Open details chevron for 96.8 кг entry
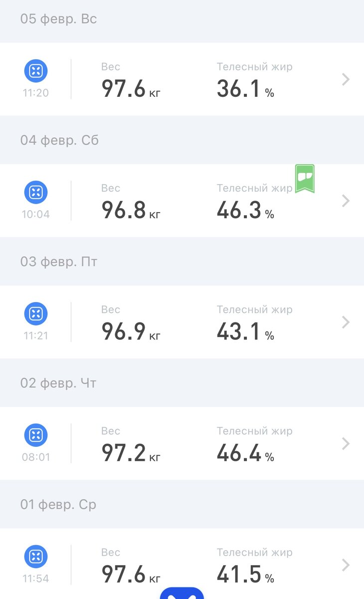The image size is (364, 599). (346, 201)
